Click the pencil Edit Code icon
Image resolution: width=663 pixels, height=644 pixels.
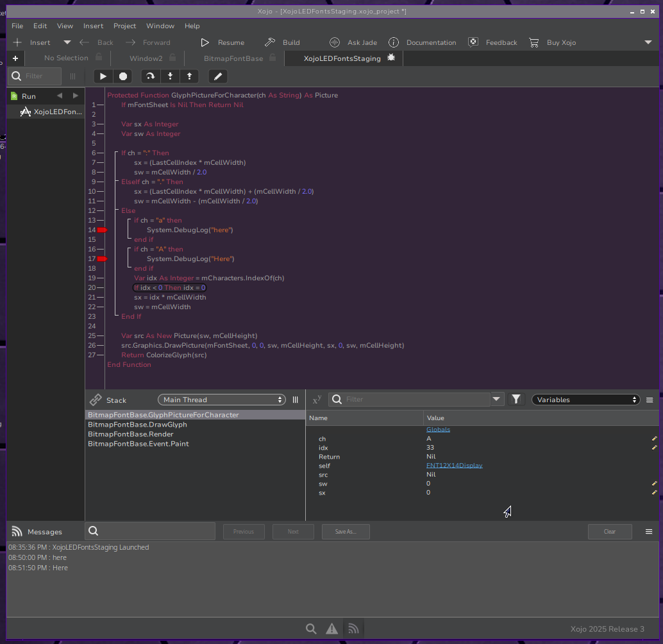coord(218,76)
